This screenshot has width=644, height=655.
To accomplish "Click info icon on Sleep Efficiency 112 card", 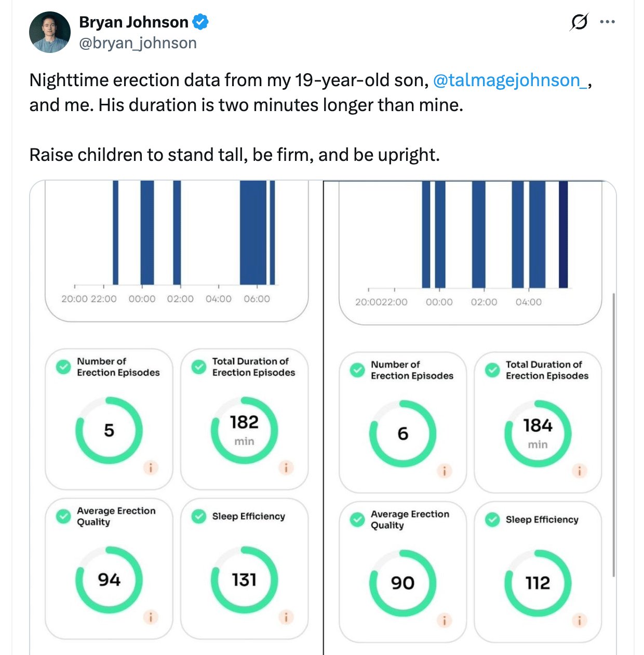I will [x=580, y=620].
